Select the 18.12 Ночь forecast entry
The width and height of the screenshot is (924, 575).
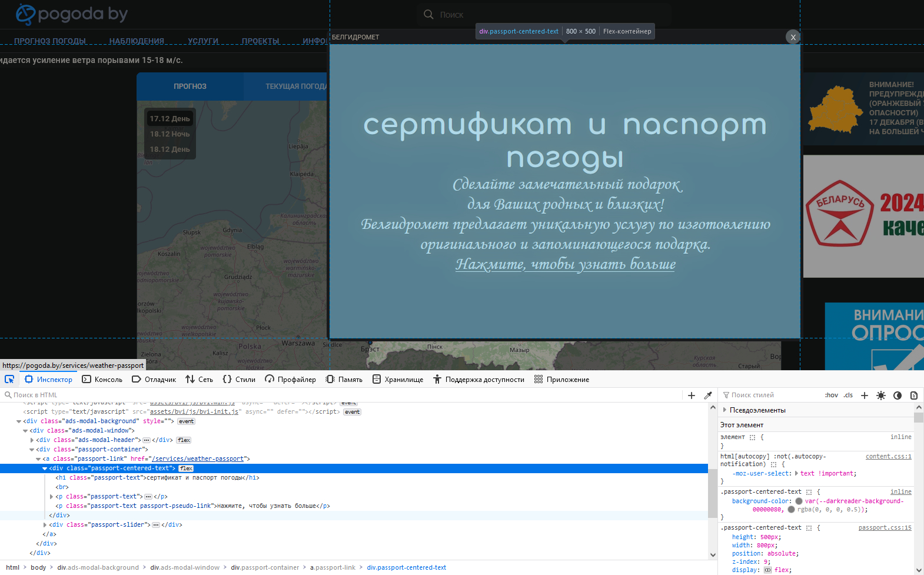[169, 134]
